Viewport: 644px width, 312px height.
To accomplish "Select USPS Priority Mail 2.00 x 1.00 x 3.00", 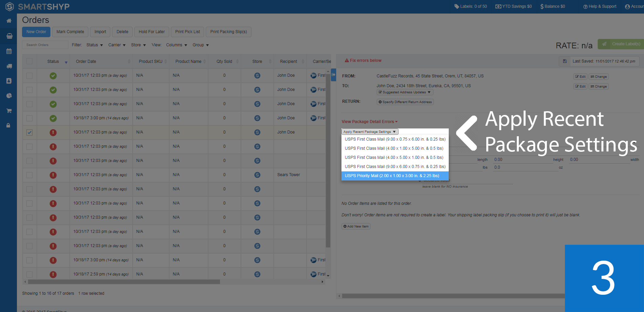I will (x=395, y=176).
